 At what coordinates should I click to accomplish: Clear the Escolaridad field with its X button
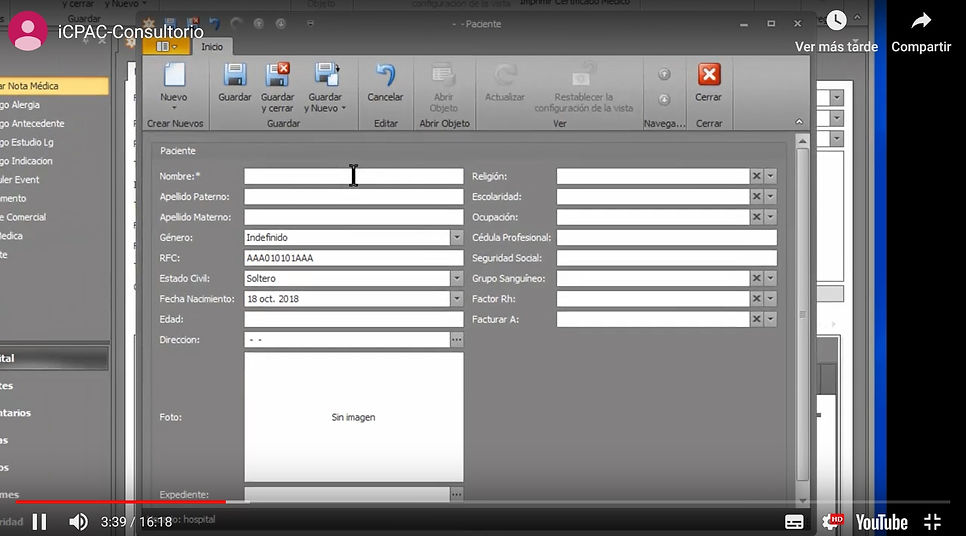pyautogui.click(x=757, y=197)
